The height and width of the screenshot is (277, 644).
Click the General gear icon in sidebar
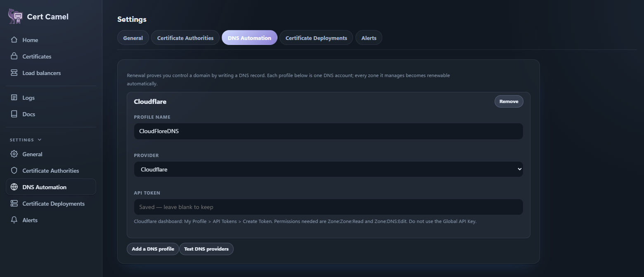coord(14,154)
